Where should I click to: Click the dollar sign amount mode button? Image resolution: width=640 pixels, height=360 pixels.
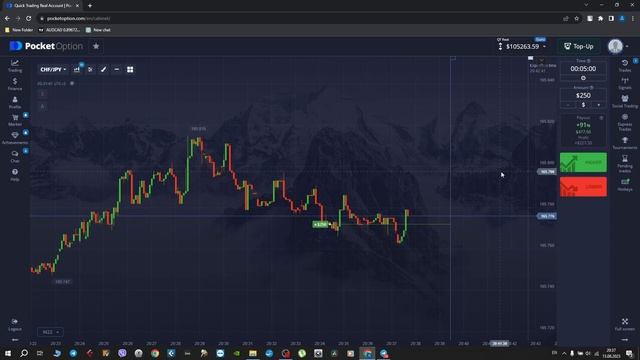(x=583, y=105)
